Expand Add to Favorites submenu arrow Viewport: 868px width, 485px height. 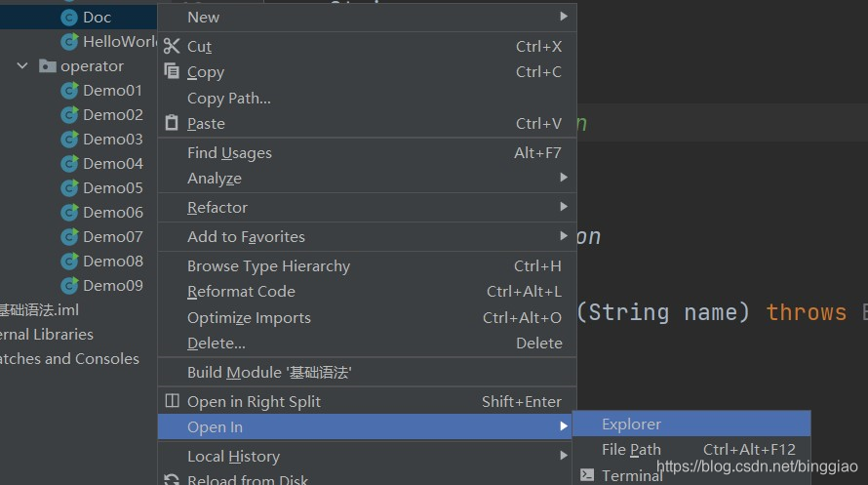pyautogui.click(x=564, y=236)
